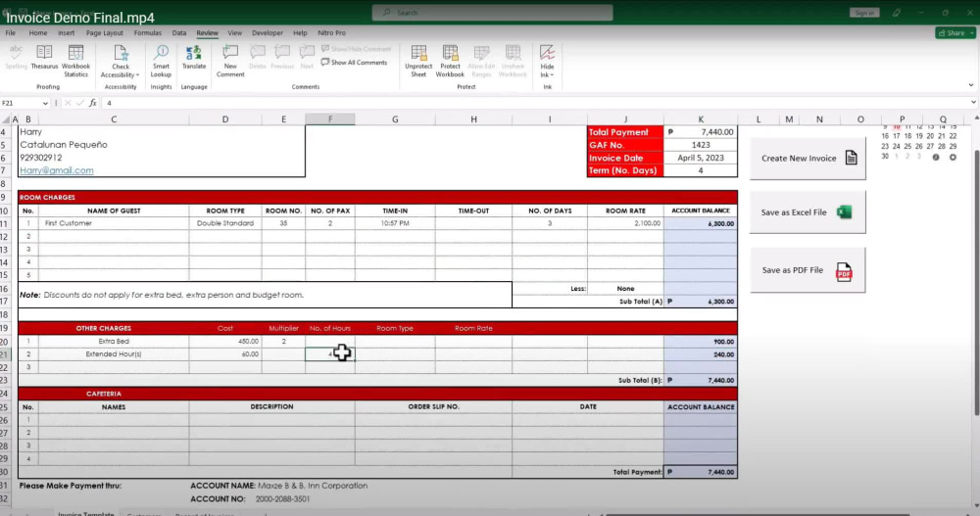The height and width of the screenshot is (516, 980).
Task: Select row 21 header
Action: tap(4, 354)
